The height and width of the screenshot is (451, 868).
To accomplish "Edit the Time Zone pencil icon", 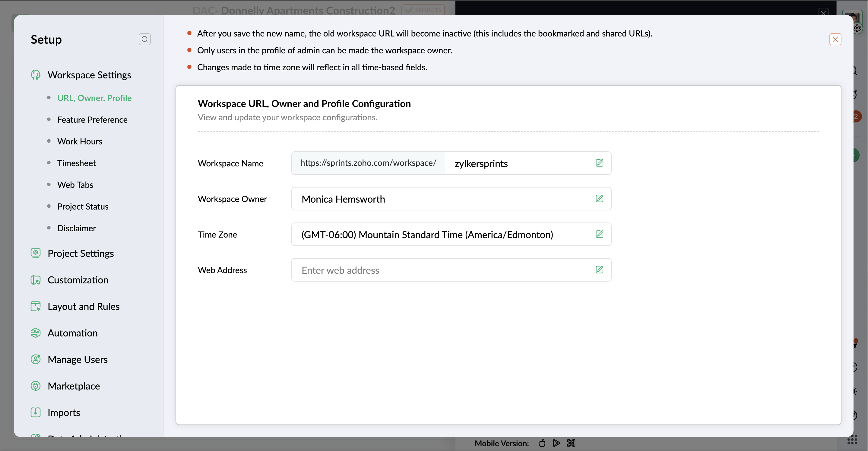I will tap(600, 234).
